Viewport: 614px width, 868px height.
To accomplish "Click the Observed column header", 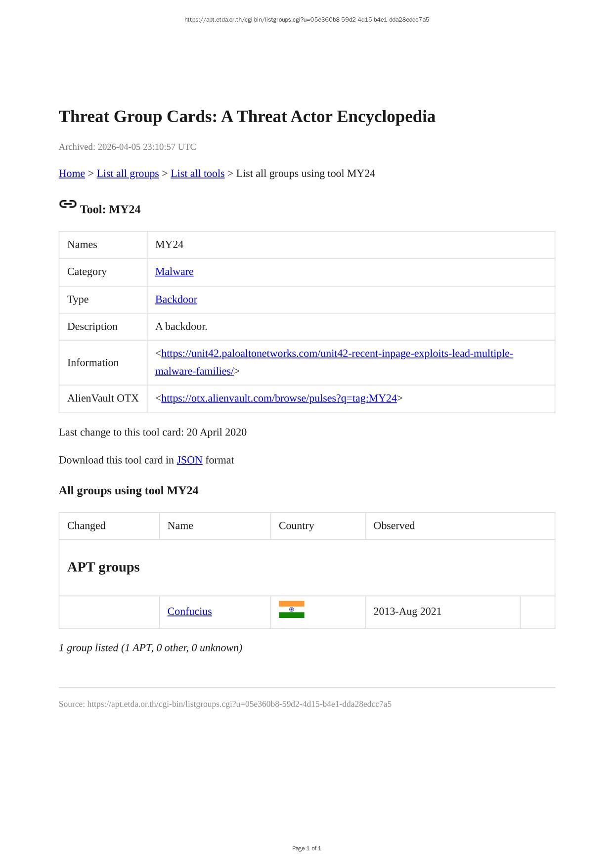I will [394, 526].
